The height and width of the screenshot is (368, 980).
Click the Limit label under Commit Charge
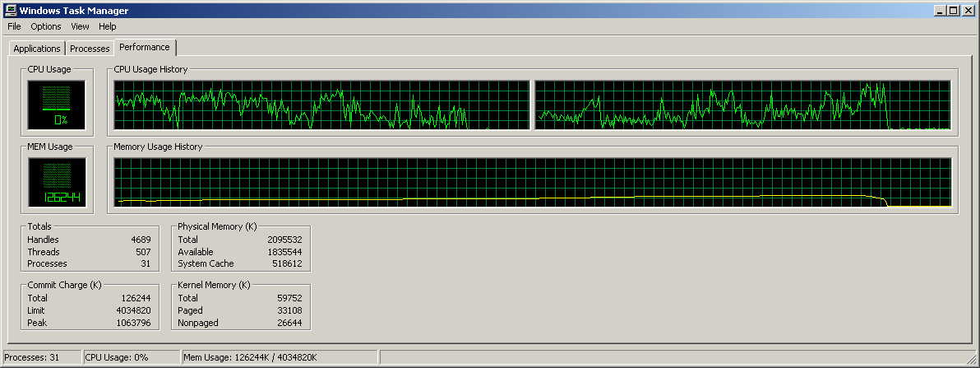point(36,311)
